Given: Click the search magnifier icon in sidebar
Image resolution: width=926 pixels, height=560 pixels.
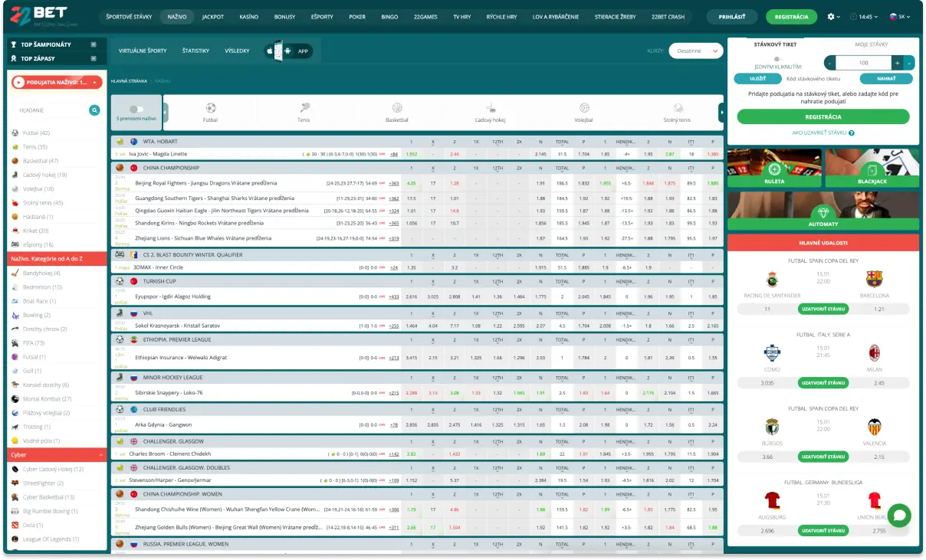Looking at the screenshot, I should click(94, 110).
